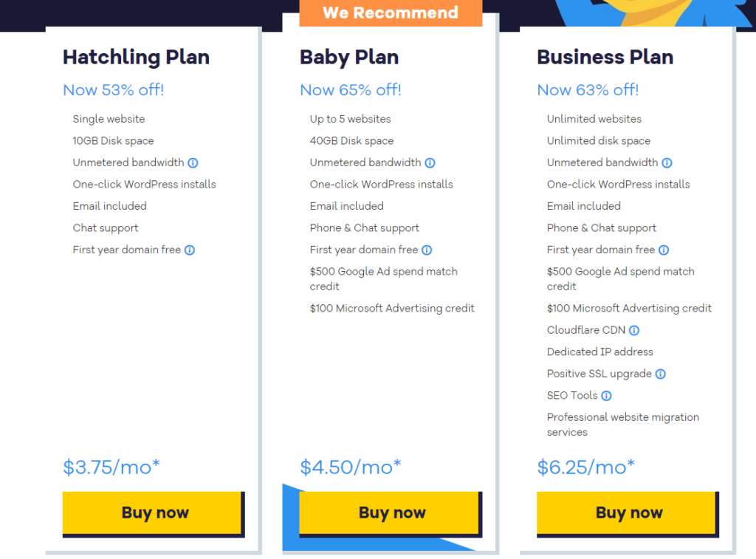Screen dimensions: 756x559
Task: Select the Business Plan heading
Action: pos(605,57)
